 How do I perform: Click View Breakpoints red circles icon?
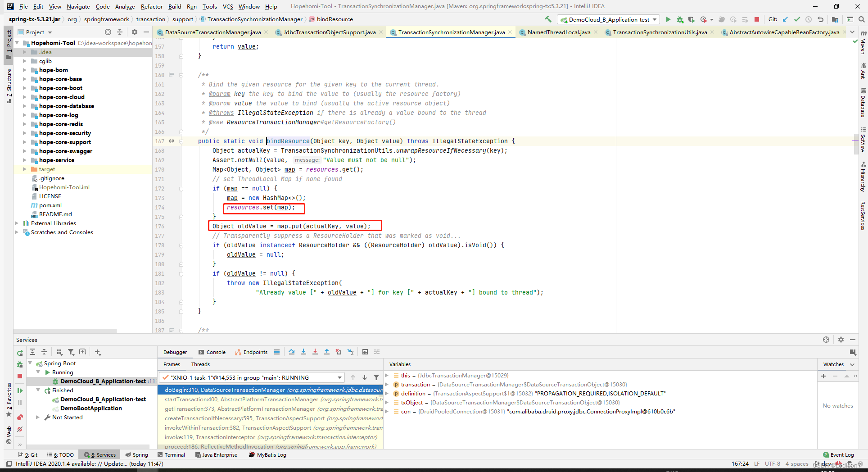tap(20, 417)
